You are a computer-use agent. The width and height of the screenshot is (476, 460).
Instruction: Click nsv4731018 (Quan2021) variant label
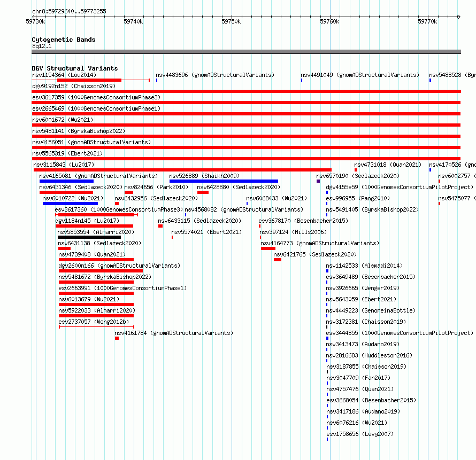(388, 165)
